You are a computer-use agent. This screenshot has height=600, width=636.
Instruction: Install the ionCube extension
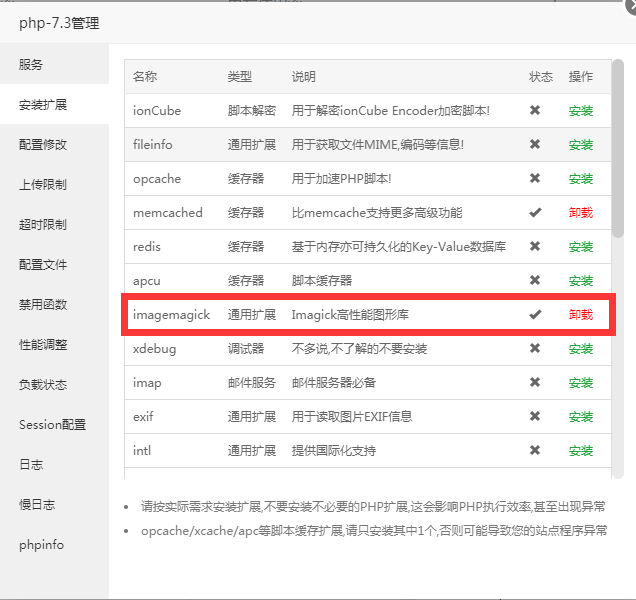pyautogui.click(x=580, y=111)
